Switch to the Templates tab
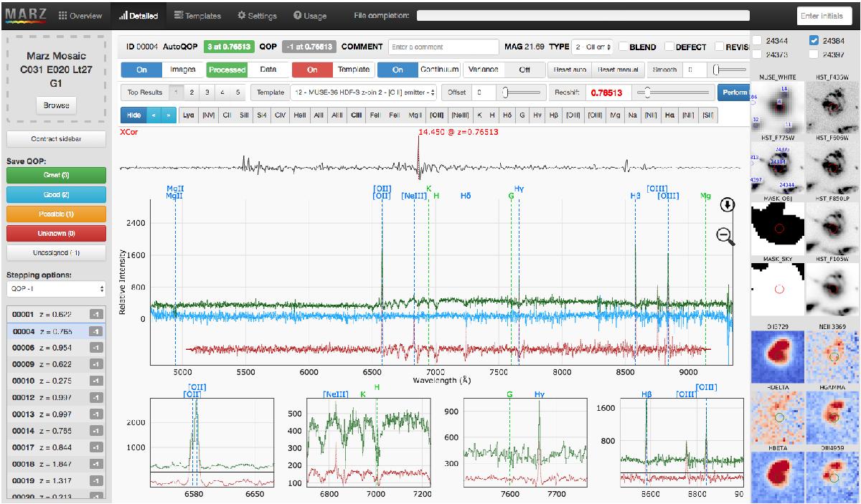Image resolution: width=861 pixels, height=504 pixels. tap(197, 16)
